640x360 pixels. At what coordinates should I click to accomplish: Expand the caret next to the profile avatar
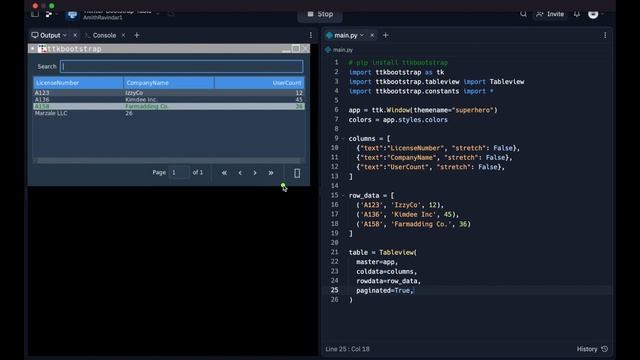[602, 14]
